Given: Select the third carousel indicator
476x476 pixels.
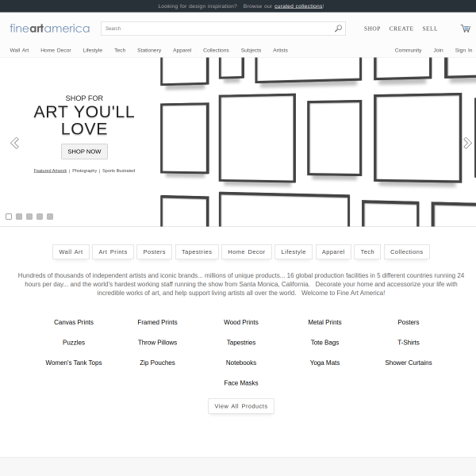Looking at the screenshot, I should 29,217.
